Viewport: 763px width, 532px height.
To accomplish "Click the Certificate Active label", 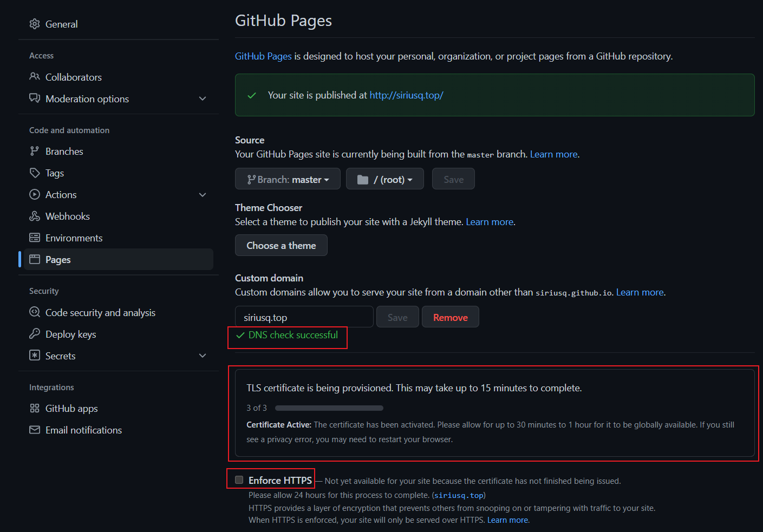I will pyautogui.click(x=279, y=425).
